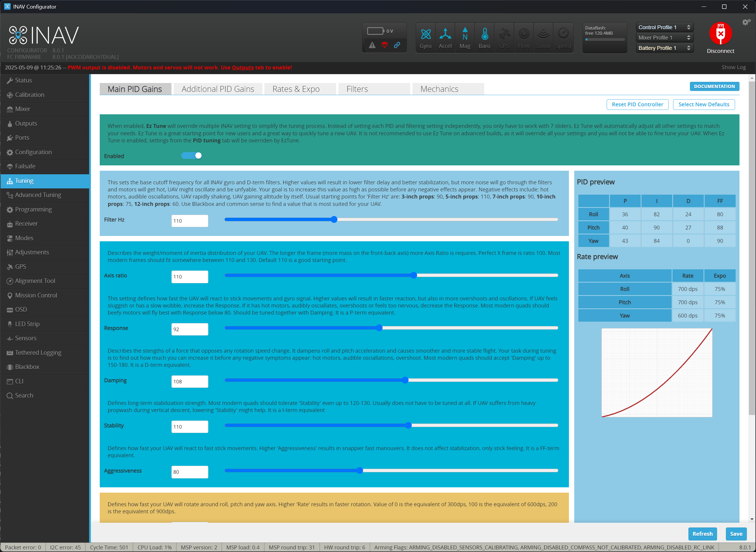The width and height of the screenshot is (756, 552).
Task: Open the Search page
Action: click(x=45, y=396)
